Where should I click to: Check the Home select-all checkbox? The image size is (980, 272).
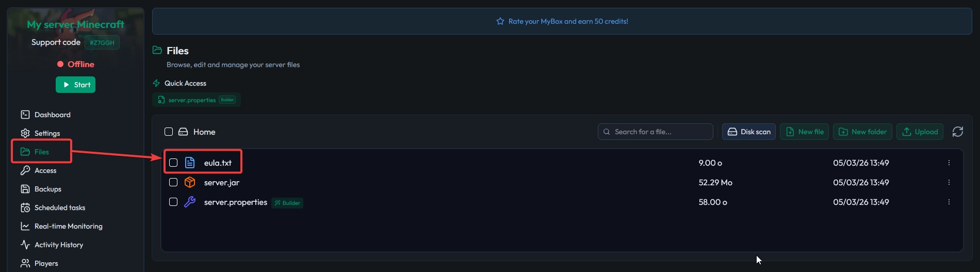pyautogui.click(x=169, y=132)
